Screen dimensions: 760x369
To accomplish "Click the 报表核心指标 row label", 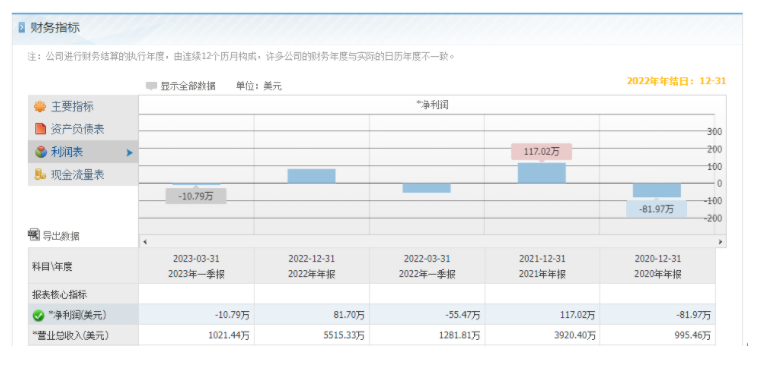I will [x=59, y=294].
